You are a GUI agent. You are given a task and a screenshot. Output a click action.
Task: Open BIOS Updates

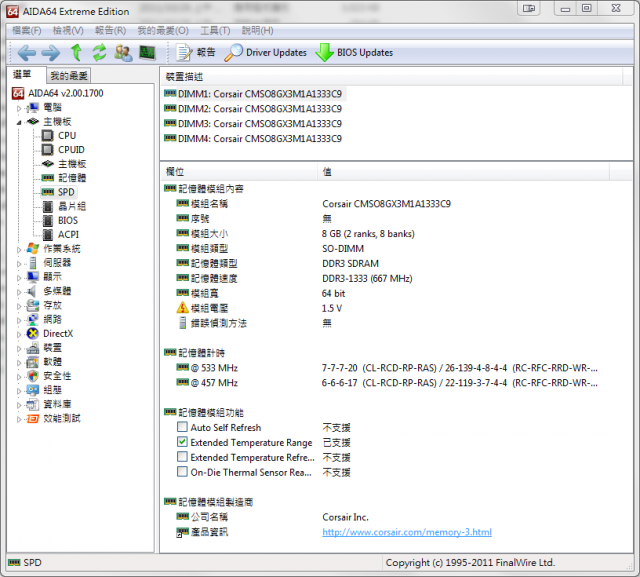coord(354,53)
